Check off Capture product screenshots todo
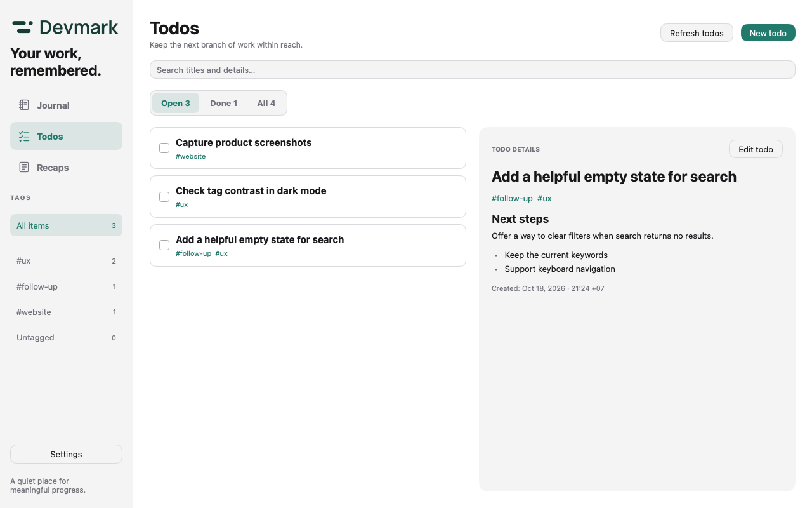Screen dimensions: 812x508 164,148
